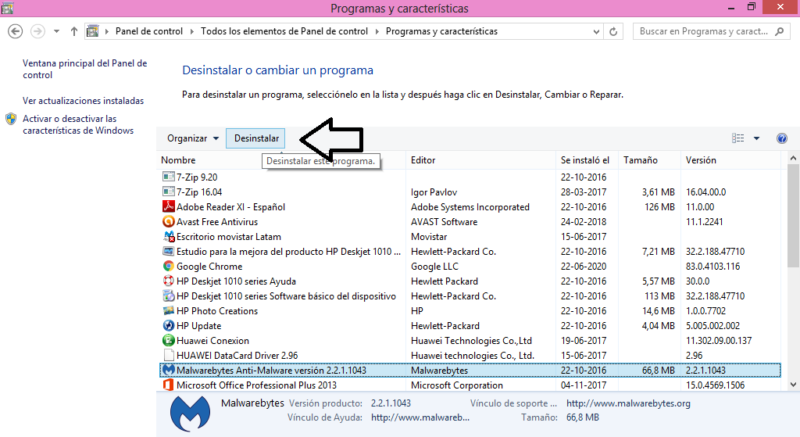Open Todos los elementos de Panel de control

284,31
